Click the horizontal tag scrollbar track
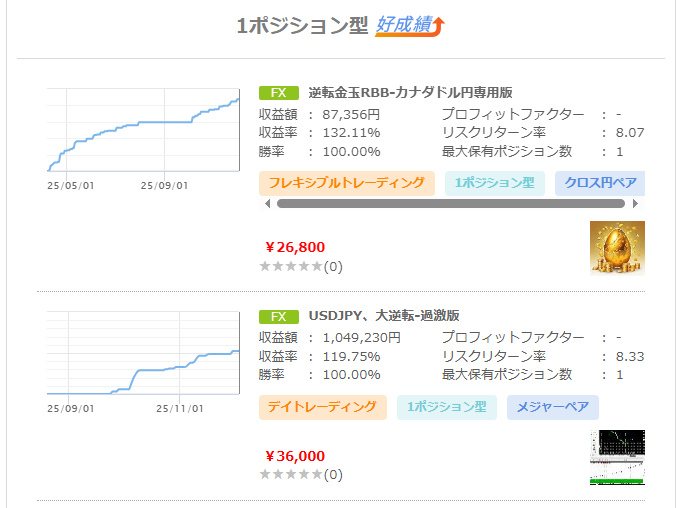This screenshot has width=676, height=508. click(x=450, y=203)
